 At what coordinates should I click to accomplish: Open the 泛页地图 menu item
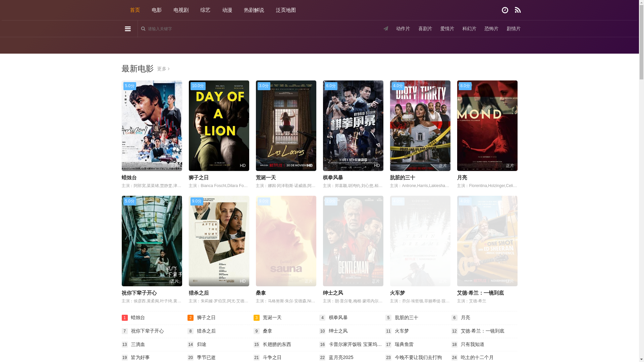coord(286,10)
